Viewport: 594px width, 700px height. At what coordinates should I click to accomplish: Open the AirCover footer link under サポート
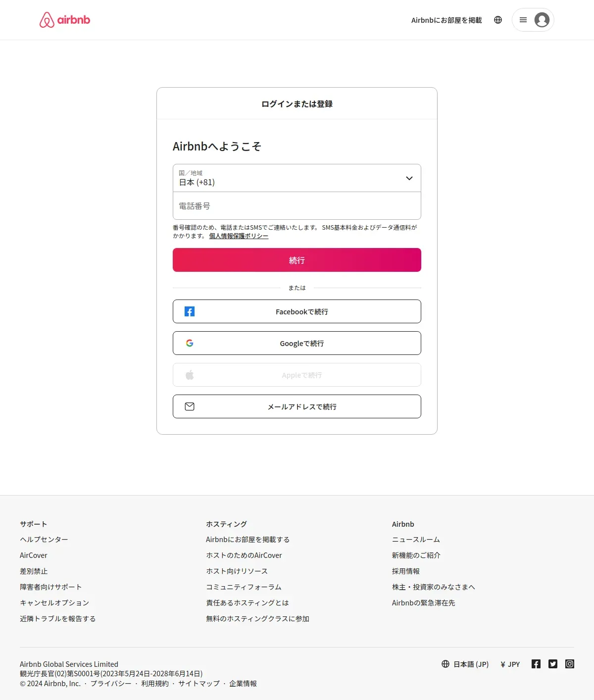pyautogui.click(x=34, y=555)
